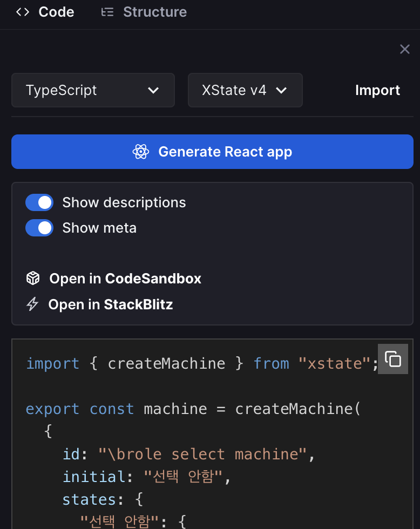The image size is (420, 529).
Task: Toggle Show descriptions switch
Action: tap(39, 202)
